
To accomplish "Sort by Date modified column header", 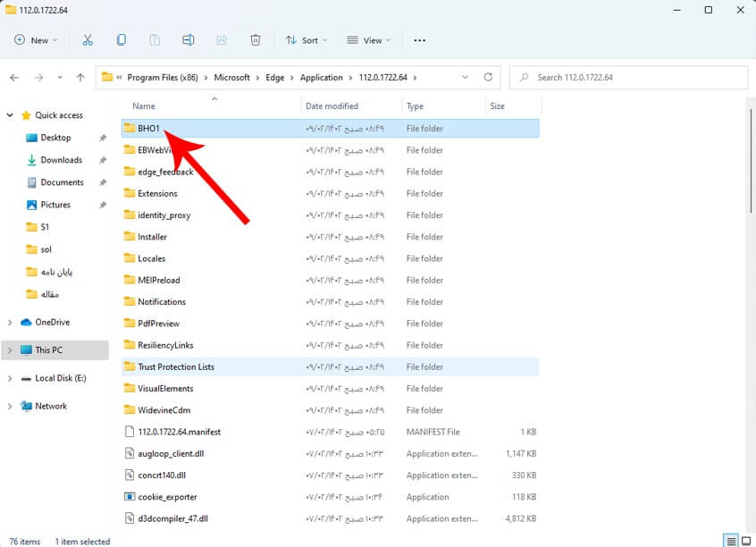I will (x=332, y=106).
